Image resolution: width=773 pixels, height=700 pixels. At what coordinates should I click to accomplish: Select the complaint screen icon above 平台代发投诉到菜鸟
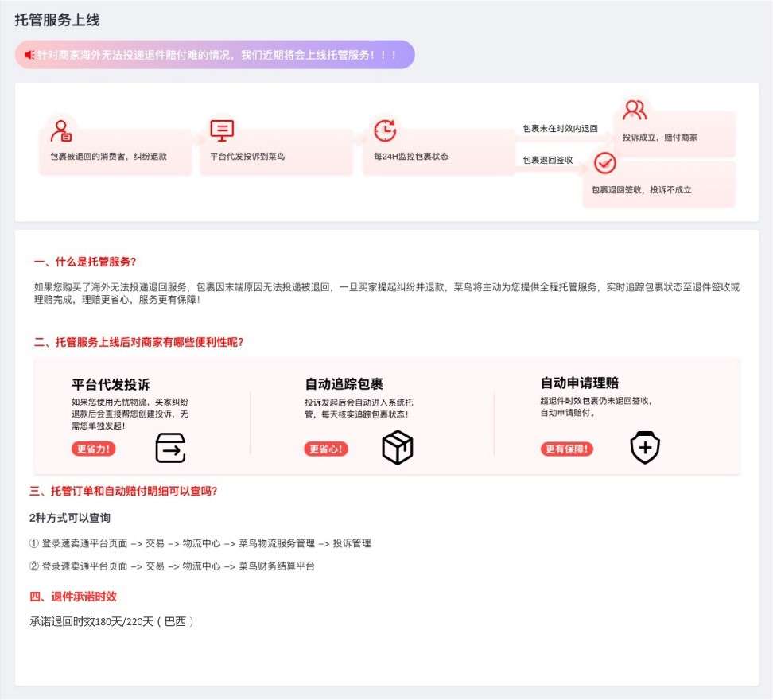click(x=220, y=130)
